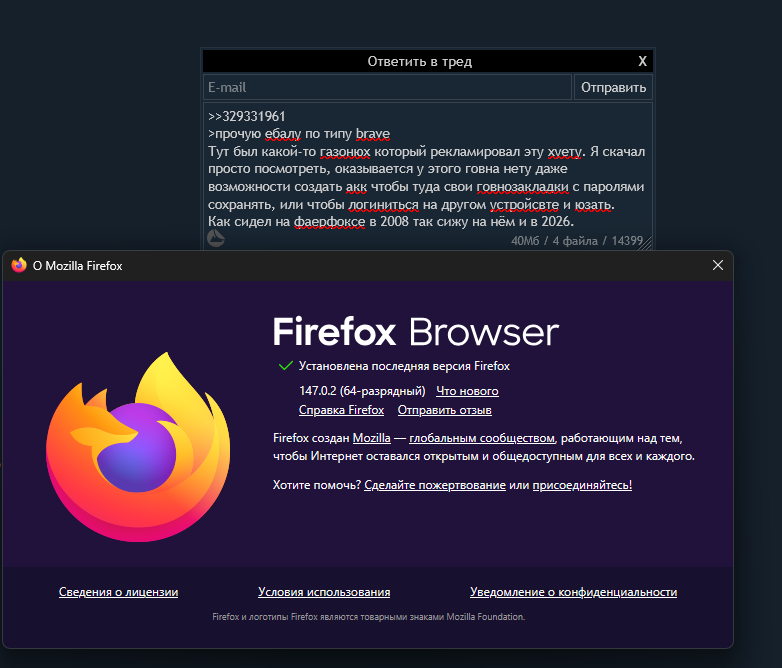782x668 pixels.
Task: Click the attach file icon below the message
Action: (x=216, y=238)
